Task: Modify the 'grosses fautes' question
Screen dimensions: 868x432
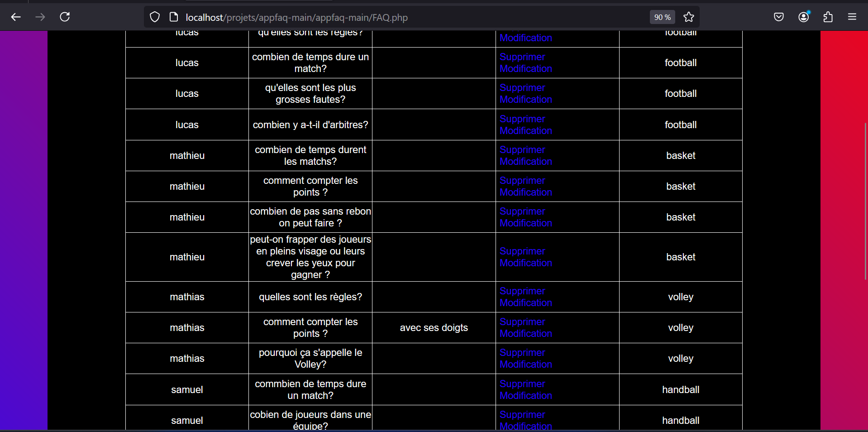Action: 525,100
